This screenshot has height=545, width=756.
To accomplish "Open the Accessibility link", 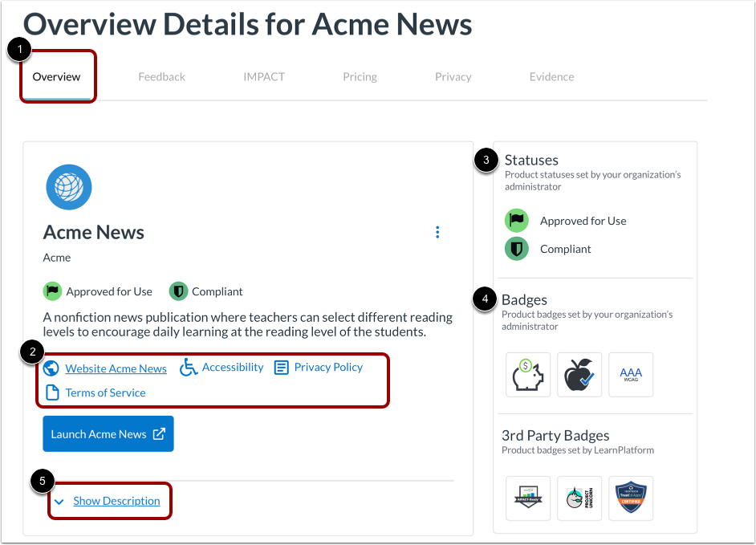I will [x=233, y=367].
